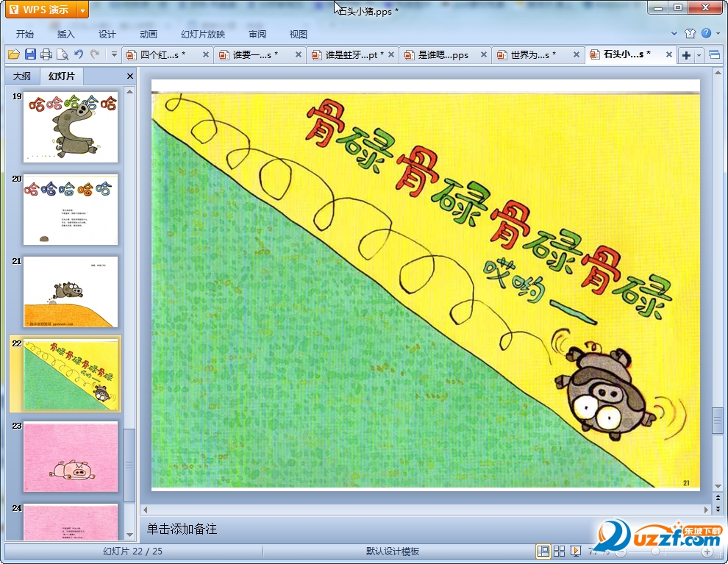Expand WPS 演示 button dropdown arrow
This screenshot has height=564, width=728.
(82, 10)
